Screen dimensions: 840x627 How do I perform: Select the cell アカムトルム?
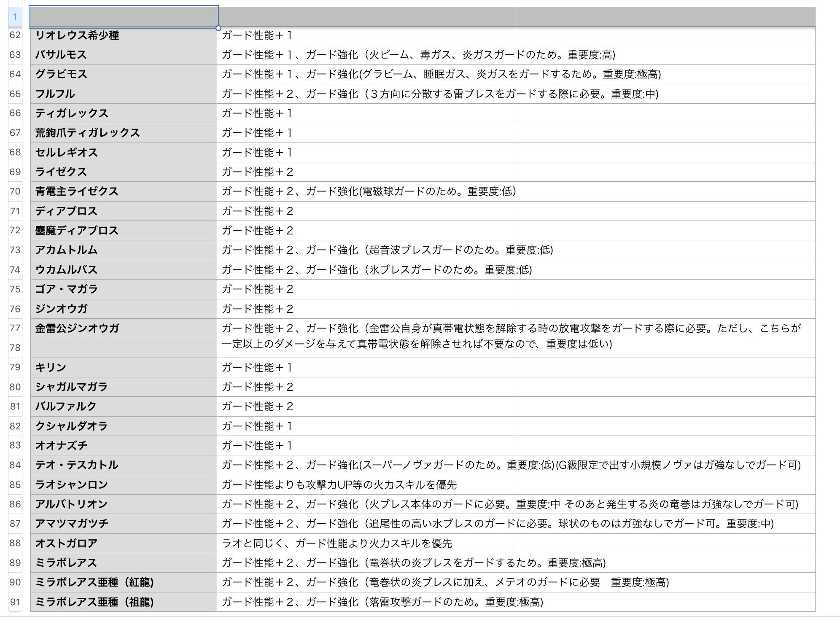click(124, 250)
